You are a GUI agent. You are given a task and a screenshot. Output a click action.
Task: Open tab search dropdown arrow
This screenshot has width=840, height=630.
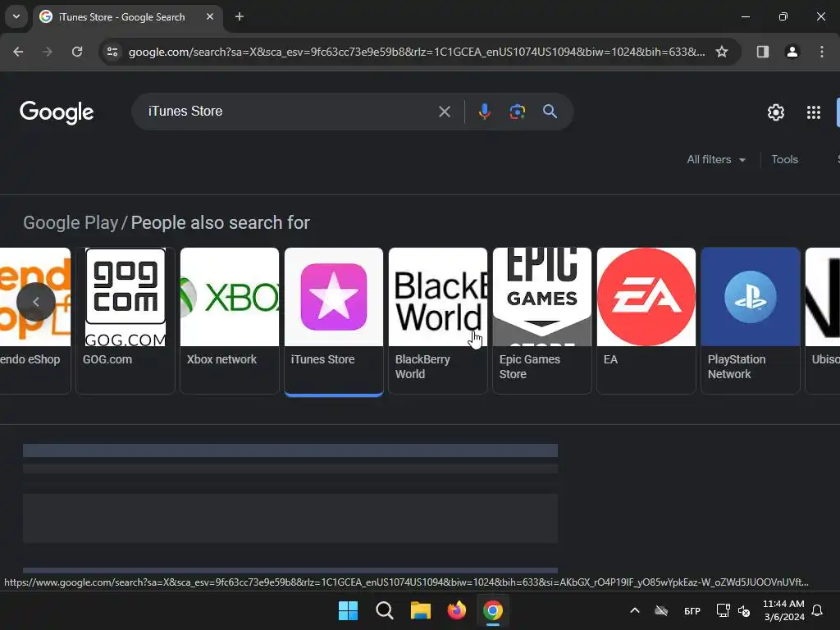pos(16,16)
